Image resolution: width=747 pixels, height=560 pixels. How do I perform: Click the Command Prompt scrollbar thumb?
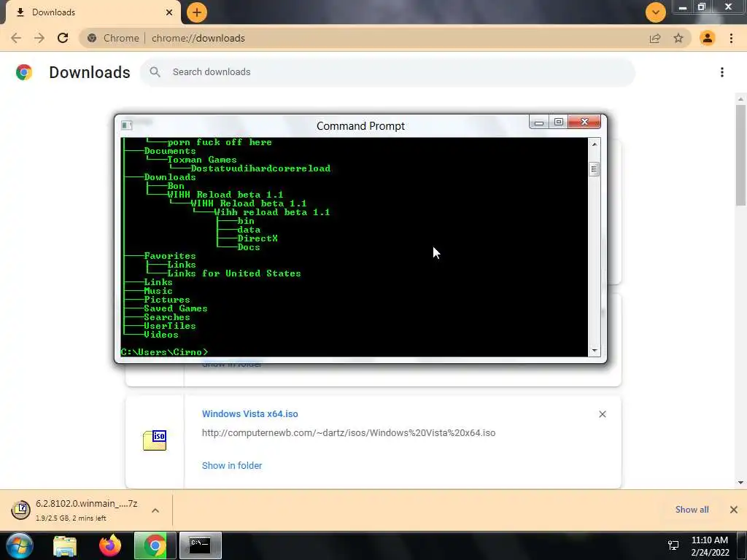(594, 169)
